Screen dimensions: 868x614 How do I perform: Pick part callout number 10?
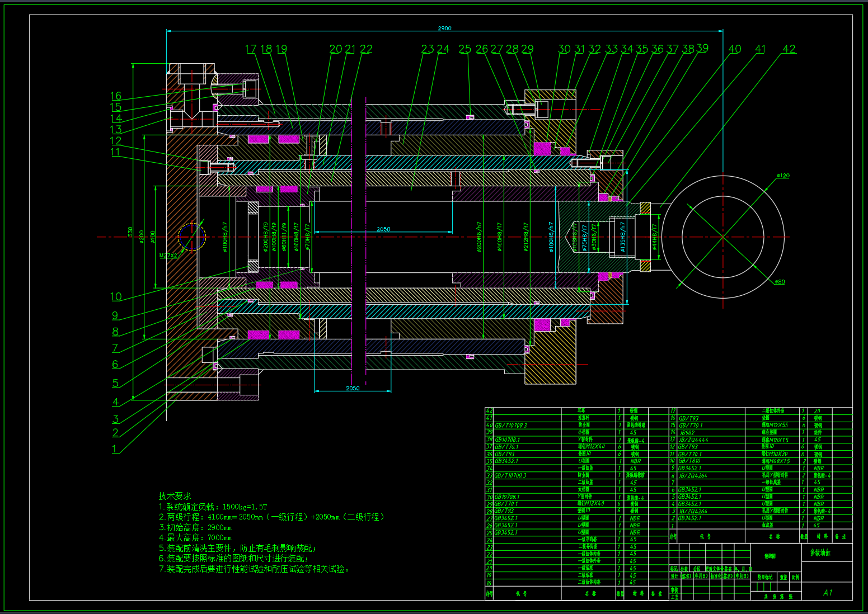coord(116,297)
